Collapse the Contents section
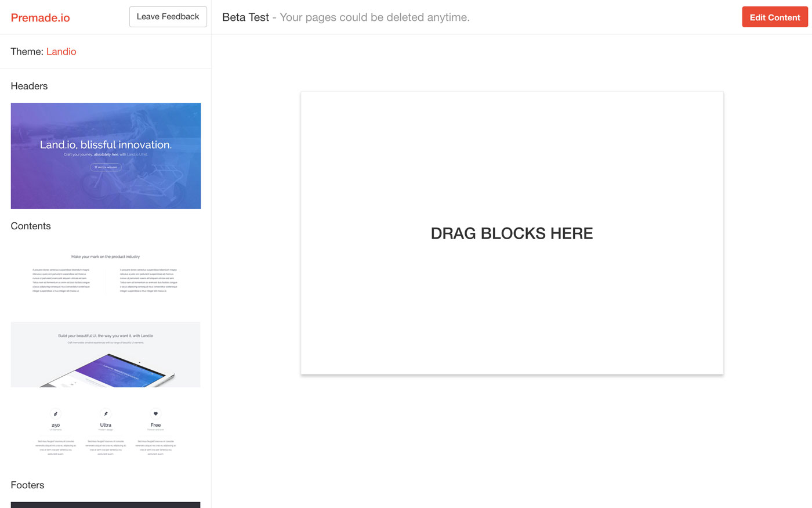The height and width of the screenshot is (508, 812). click(30, 226)
